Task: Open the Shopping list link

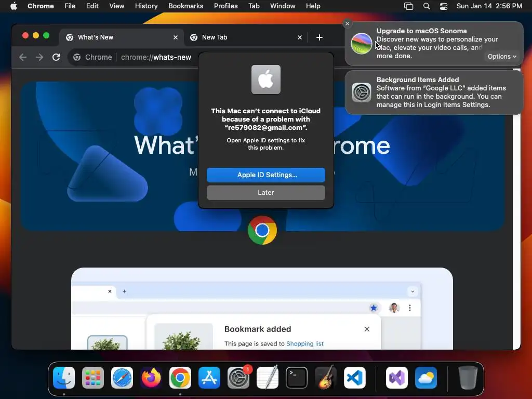Action: click(304, 344)
